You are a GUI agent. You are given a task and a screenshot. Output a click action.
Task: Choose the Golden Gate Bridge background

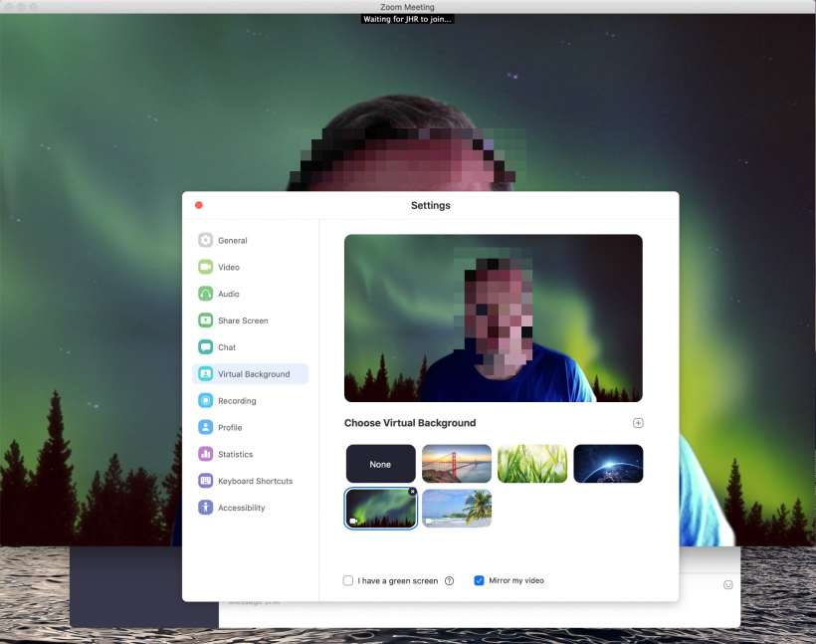457,464
